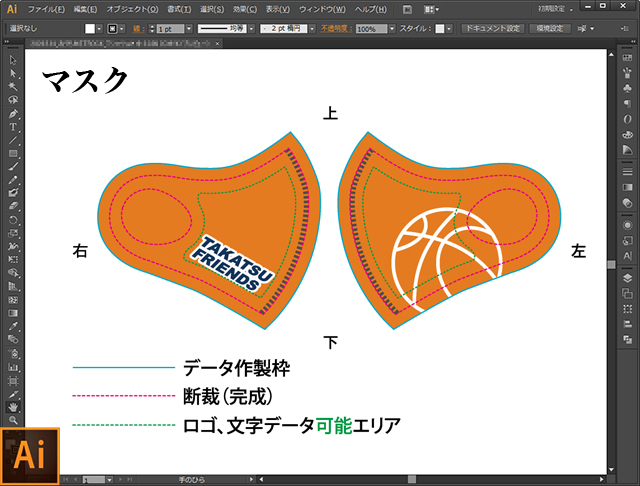The height and width of the screenshot is (486, 640).
Task: Select the Scale tool
Action: [13, 233]
